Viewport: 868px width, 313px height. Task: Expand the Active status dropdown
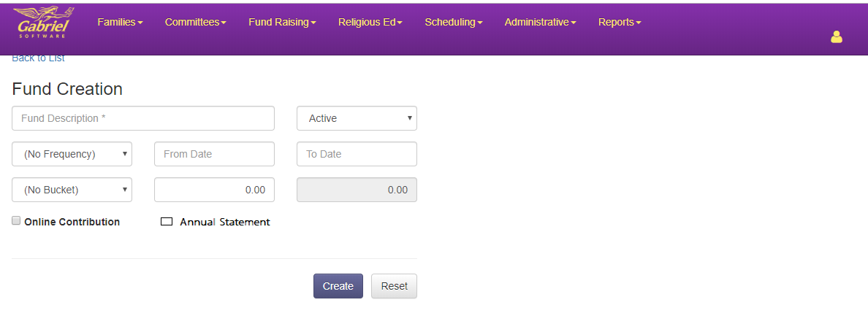coord(357,118)
